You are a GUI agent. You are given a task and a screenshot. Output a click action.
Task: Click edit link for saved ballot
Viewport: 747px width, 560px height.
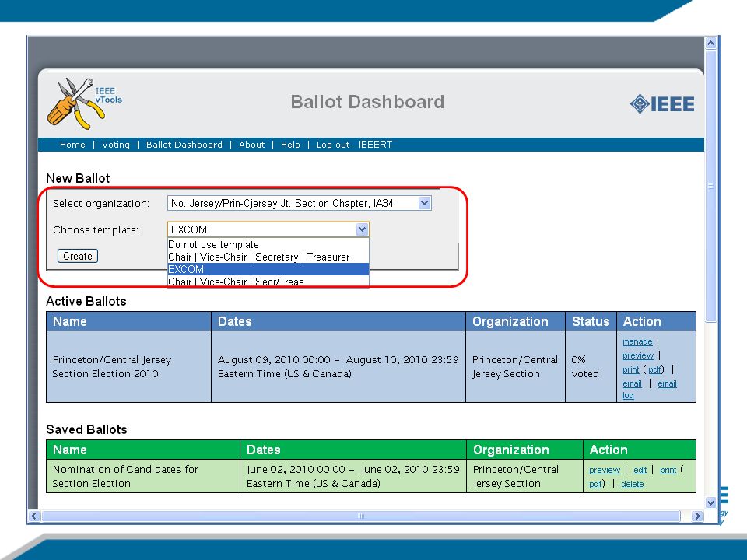click(640, 471)
